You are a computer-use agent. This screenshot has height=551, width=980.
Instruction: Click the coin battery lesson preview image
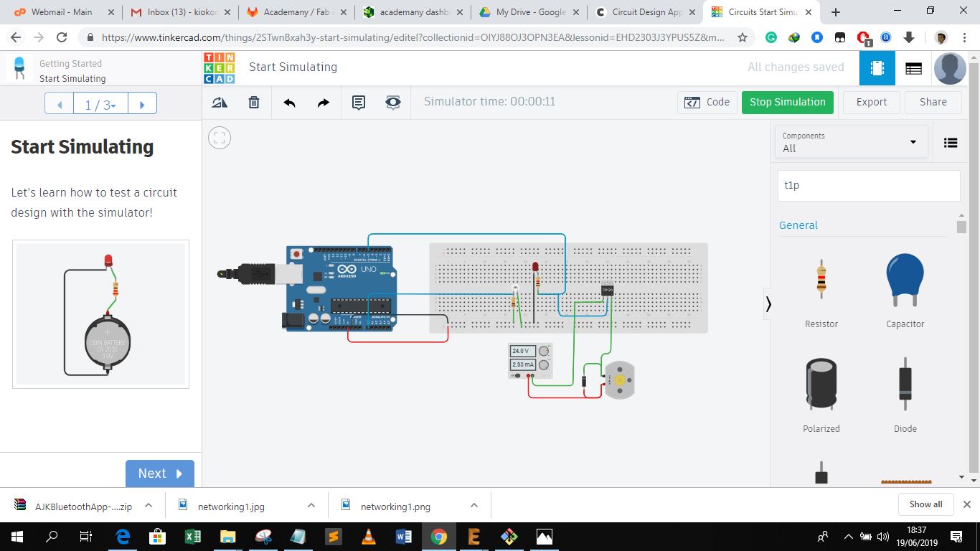click(x=100, y=314)
